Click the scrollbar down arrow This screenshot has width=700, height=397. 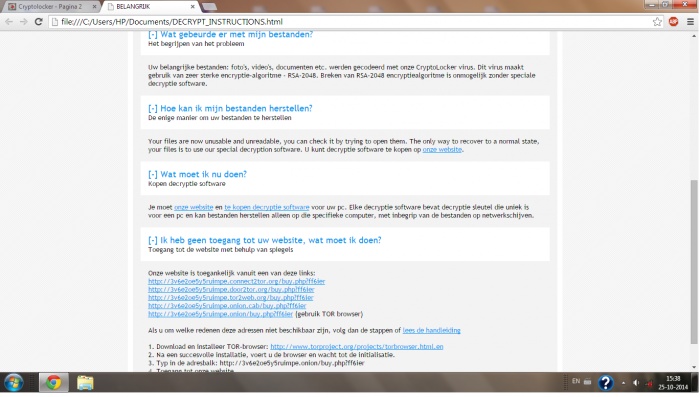[x=694, y=367]
